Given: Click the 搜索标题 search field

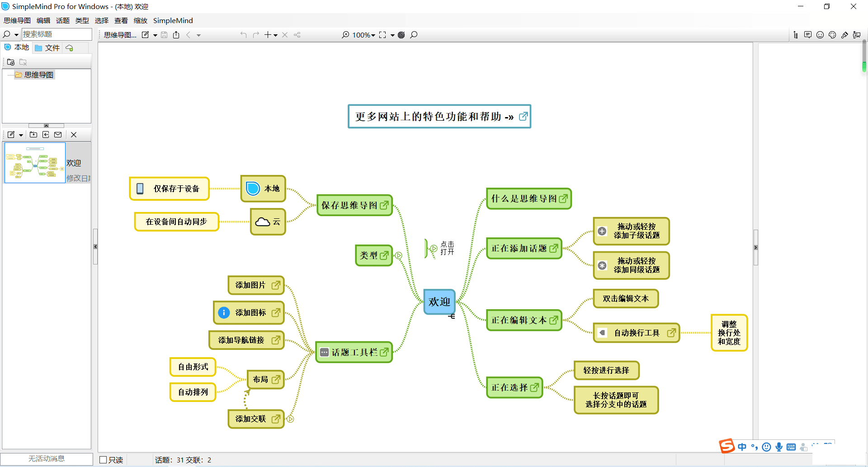Looking at the screenshot, I should coord(57,34).
